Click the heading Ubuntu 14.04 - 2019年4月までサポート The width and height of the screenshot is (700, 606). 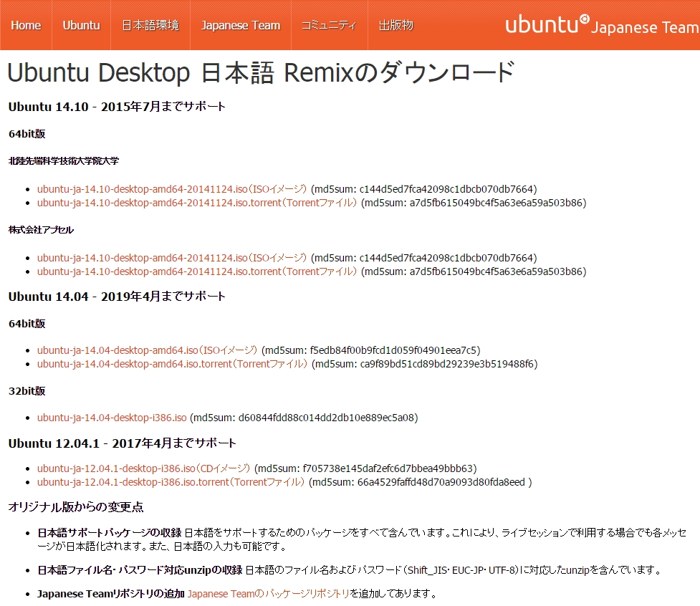click(x=117, y=297)
